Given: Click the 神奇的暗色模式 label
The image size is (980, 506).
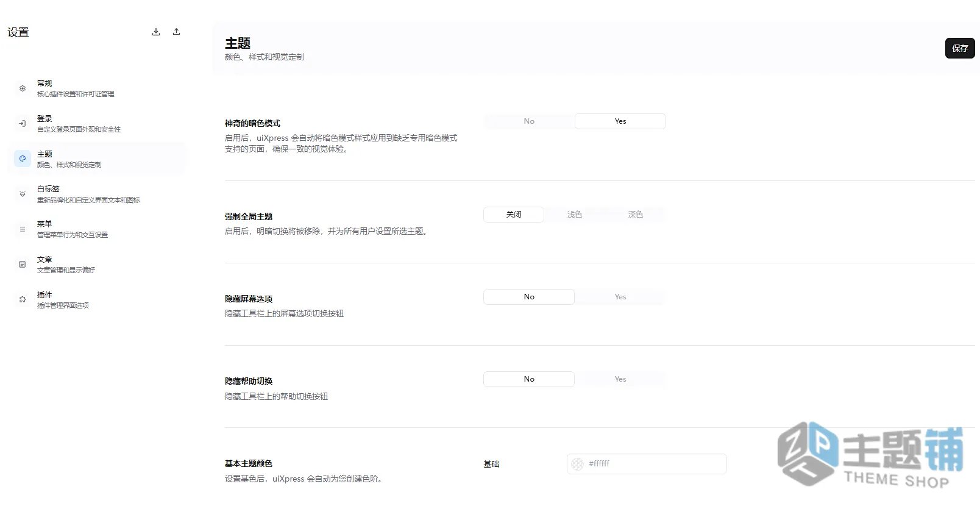Looking at the screenshot, I should (x=252, y=123).
